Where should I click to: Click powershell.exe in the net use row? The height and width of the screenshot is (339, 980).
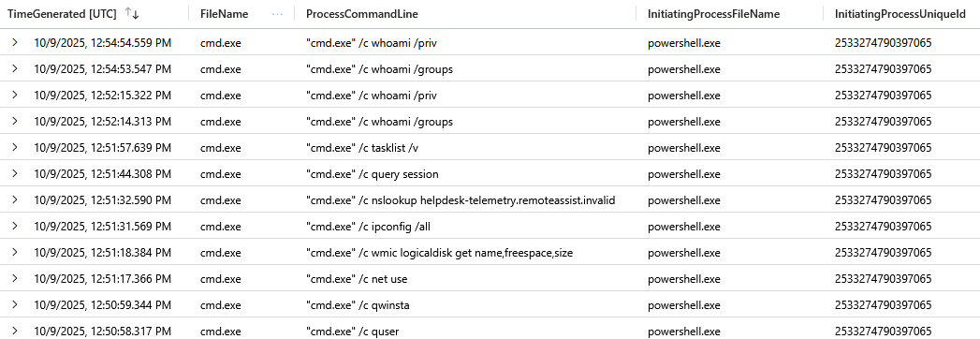pyautogui.click(x=683, y=279)
